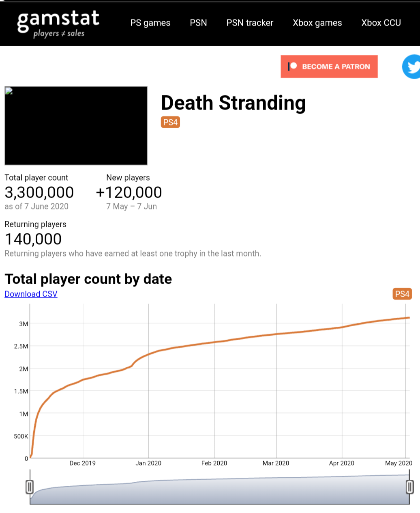Download CSV of player count

[x=31, y=294]
